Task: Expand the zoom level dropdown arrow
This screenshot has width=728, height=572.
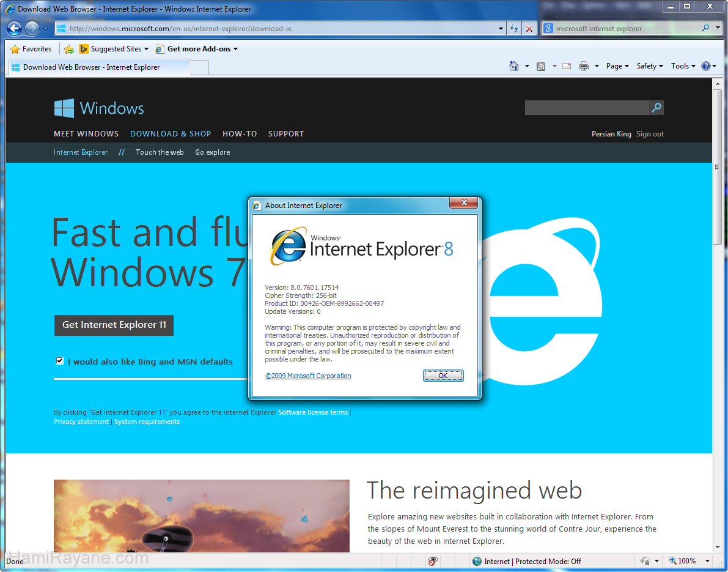Action: (x=708, y=562)
